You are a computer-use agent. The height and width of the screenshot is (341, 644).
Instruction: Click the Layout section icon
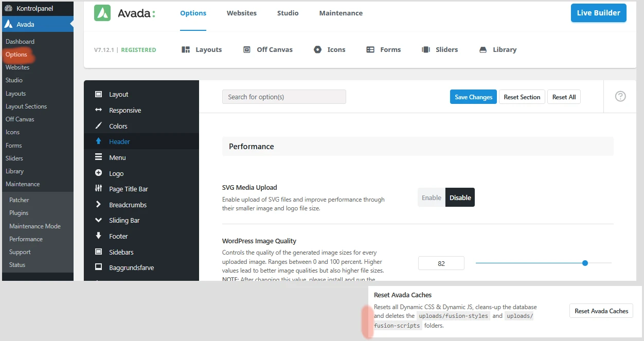coord(98,94)
